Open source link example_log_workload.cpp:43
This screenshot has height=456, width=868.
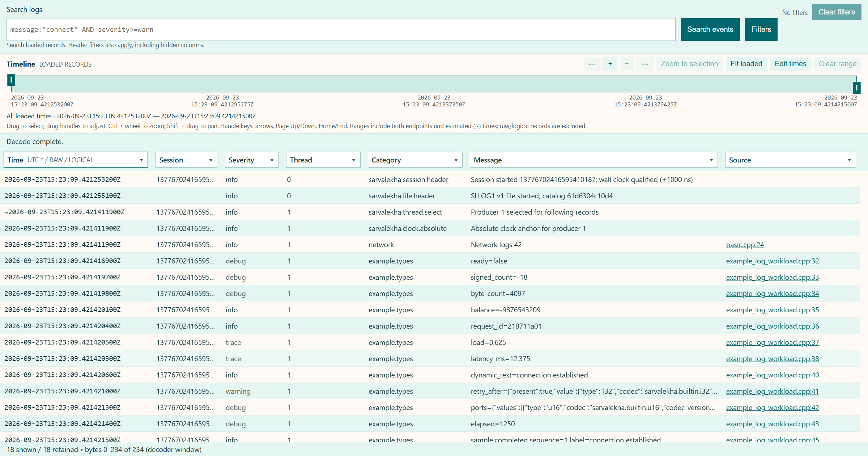pos(772,424)
